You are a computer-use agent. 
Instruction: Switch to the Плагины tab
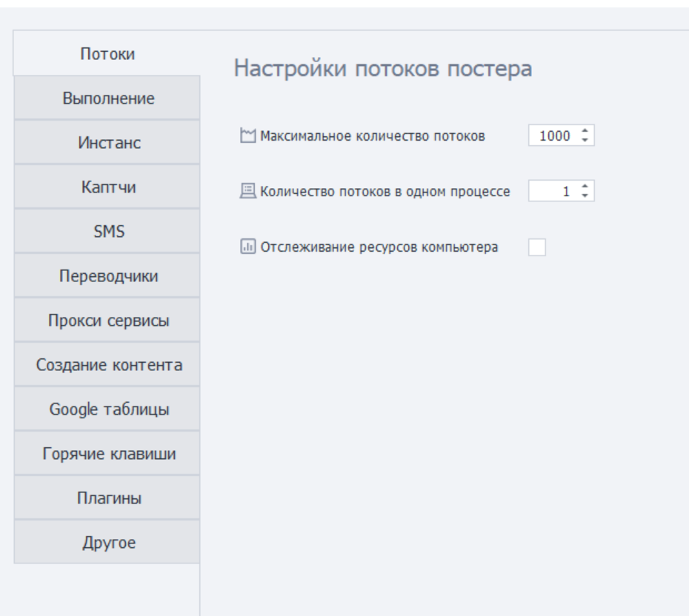tap(107, 498)
